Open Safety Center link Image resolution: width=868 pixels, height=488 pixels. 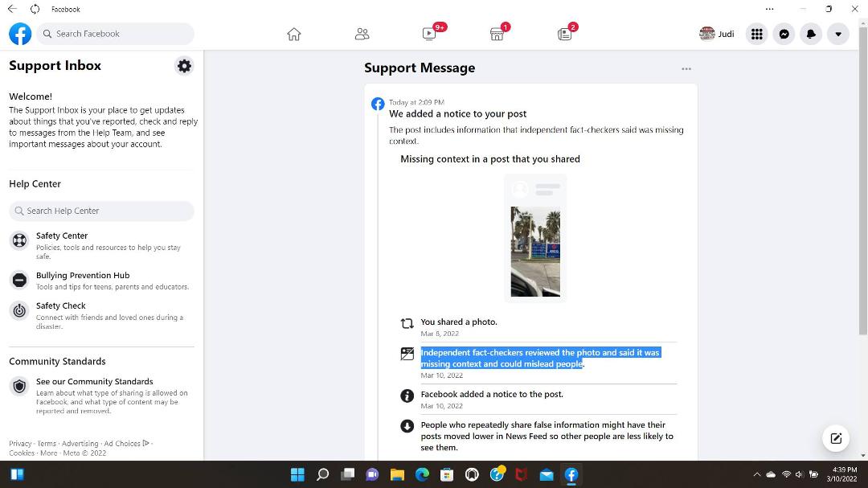[x=62, y=236]
